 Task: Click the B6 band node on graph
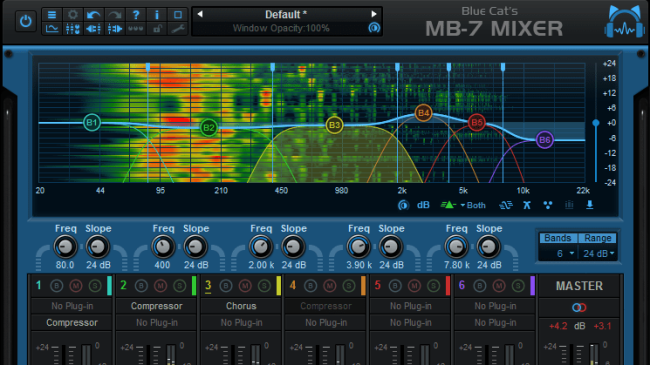[544, 140]
